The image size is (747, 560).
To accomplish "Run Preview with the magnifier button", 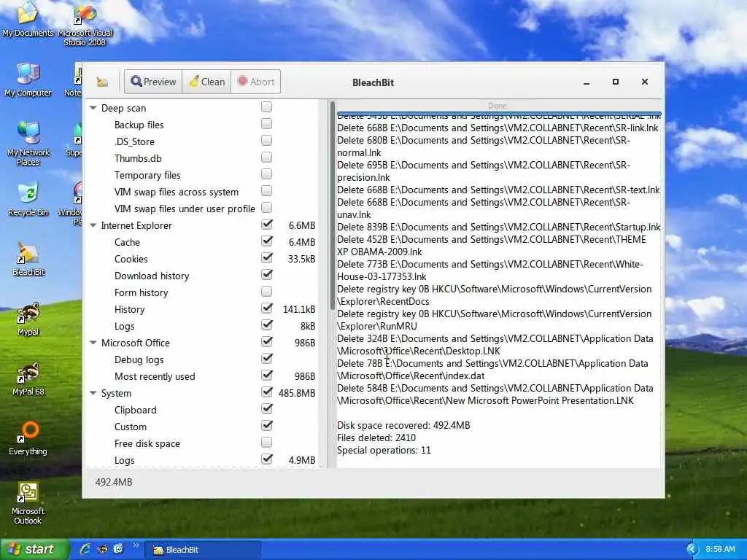I will click(x=153, y=82).
